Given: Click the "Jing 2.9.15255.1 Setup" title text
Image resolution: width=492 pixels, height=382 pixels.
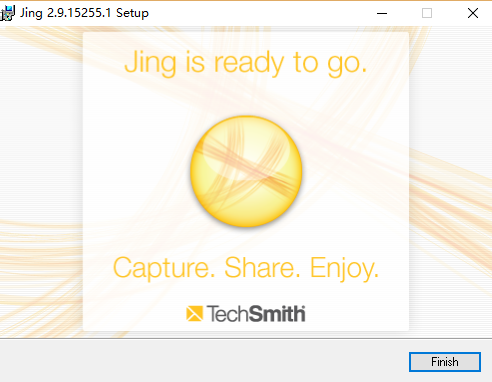Looking at the screenshot, I should tap(84, 13).
